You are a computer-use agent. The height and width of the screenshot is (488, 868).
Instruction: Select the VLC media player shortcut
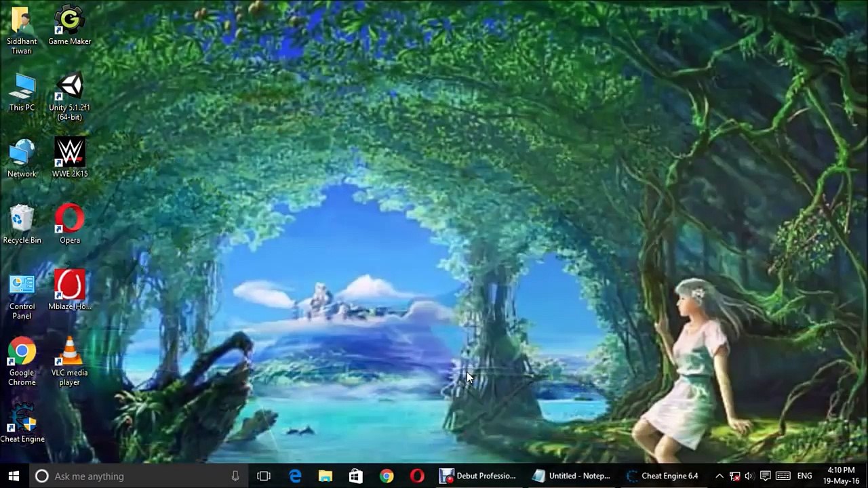(69, 363)
